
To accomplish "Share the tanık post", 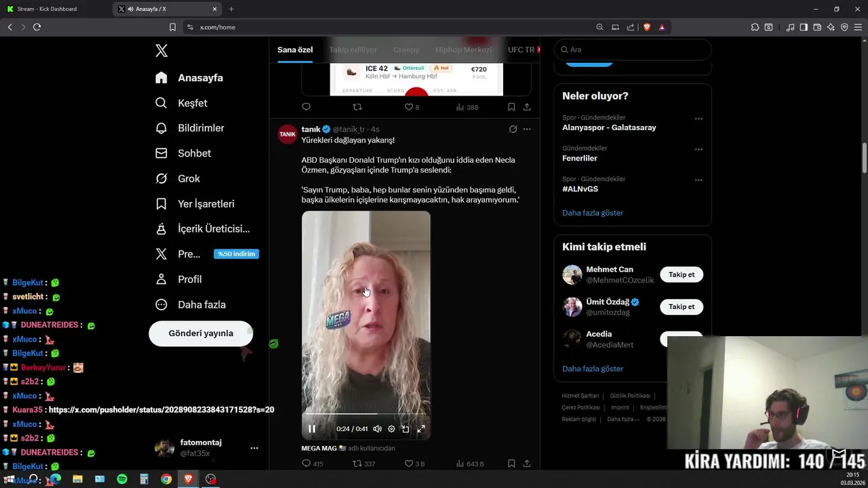I will [527, 464].
